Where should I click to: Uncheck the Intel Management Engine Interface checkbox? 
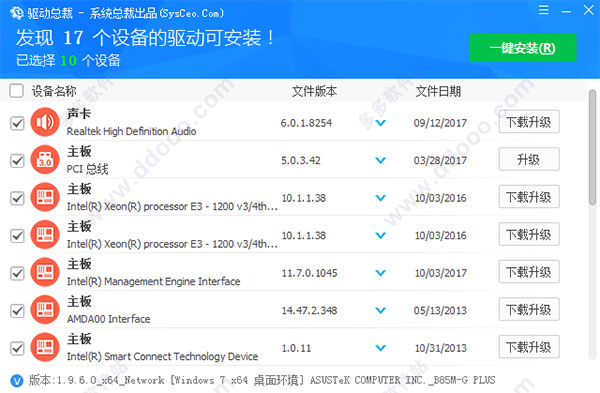[17, 273]
